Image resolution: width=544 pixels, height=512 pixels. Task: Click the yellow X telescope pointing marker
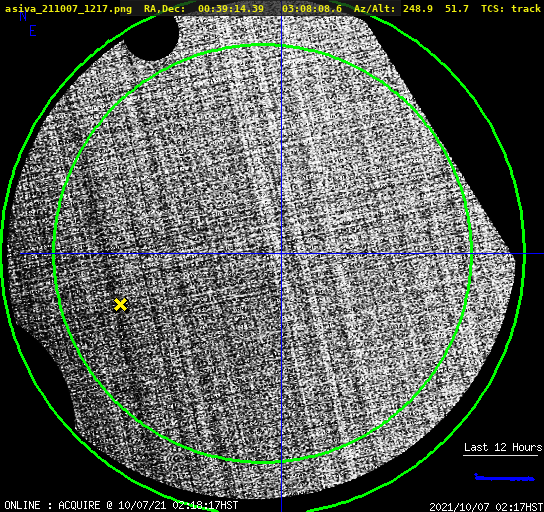pyautogui.click(x=120, y=305)
